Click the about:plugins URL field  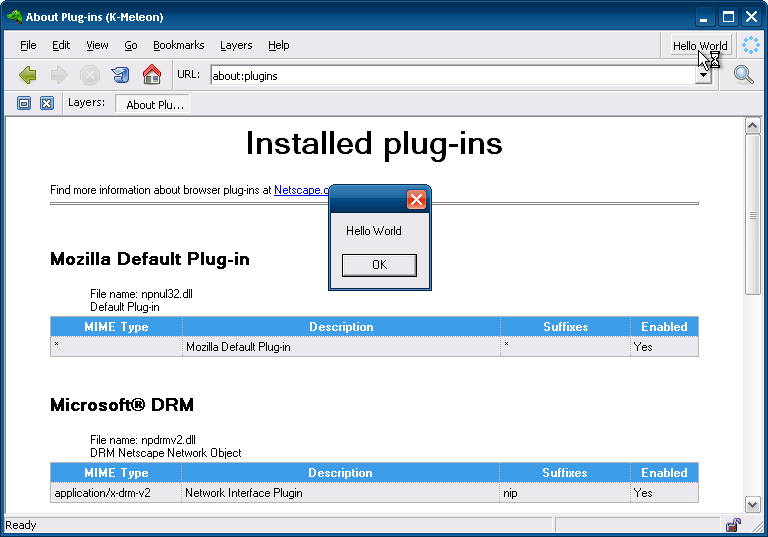point(450,75)
